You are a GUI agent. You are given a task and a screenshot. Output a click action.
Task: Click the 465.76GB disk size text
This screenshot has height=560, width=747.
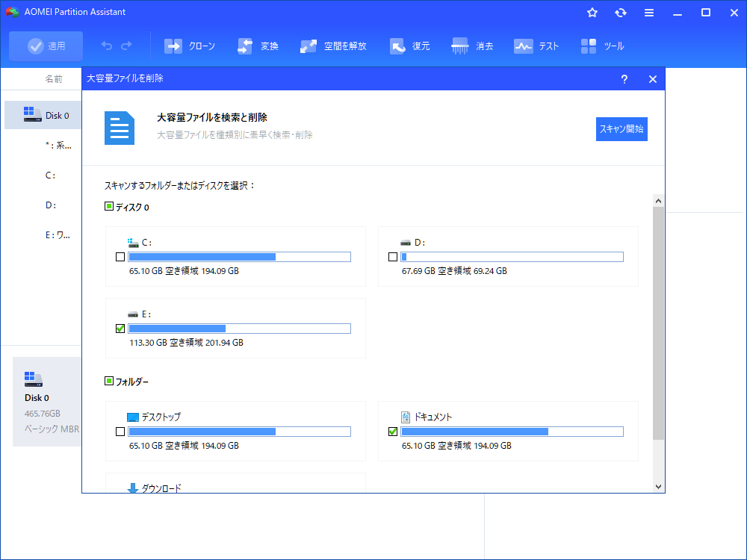43,414
